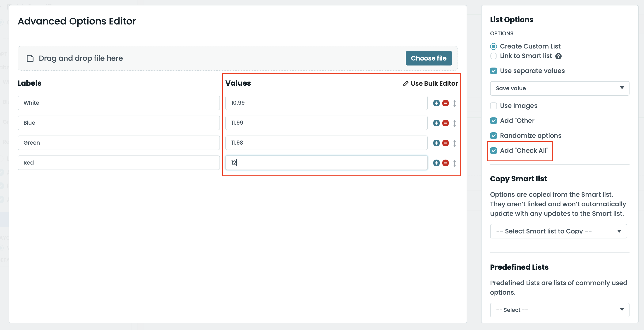Enable the Use Images checkbox
The width and height of the screenshot is (644, 330).
493,106
